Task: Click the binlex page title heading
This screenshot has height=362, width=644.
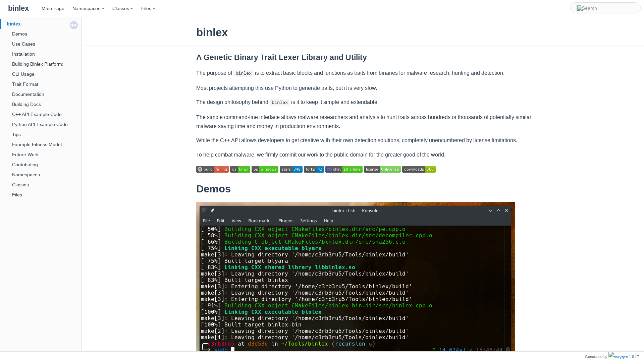Action: [x=212, y=33]
